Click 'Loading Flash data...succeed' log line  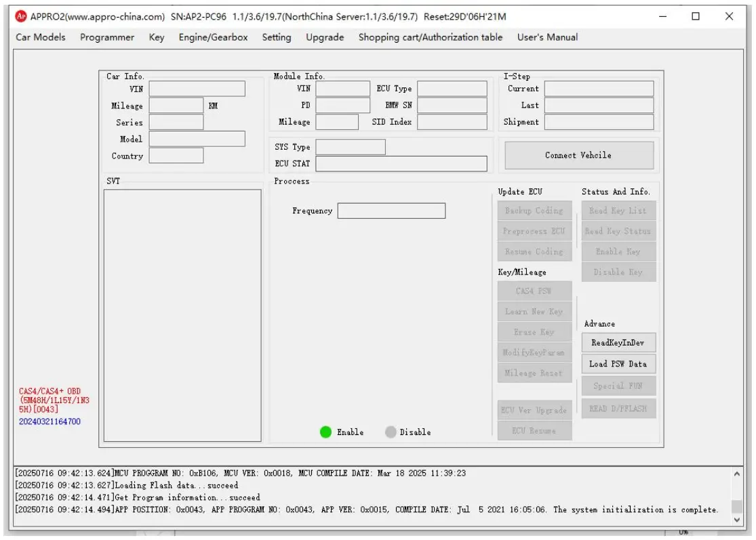point(126,485)
